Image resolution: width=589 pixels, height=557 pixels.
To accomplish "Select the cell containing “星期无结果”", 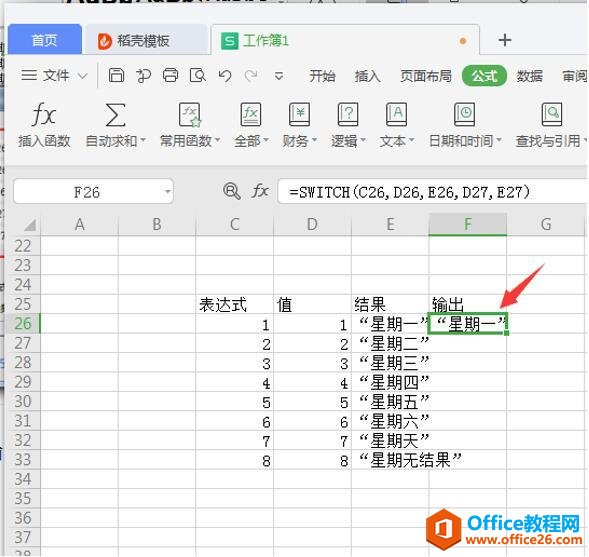I will pos(390,460).
